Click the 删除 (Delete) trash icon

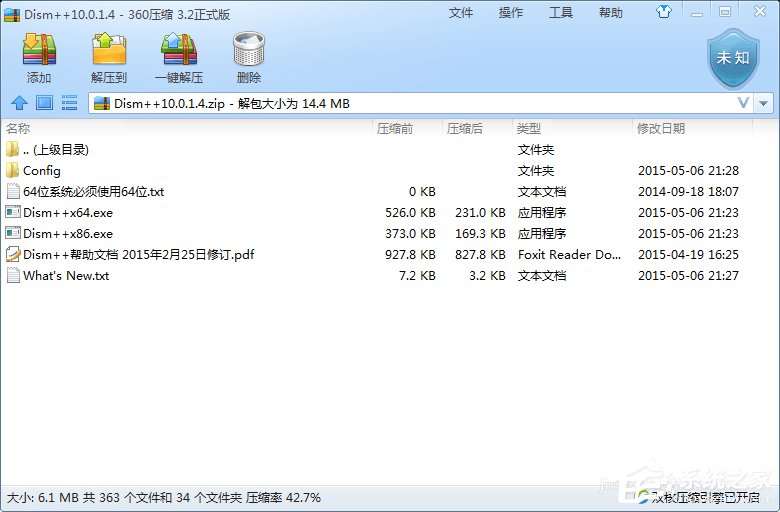(249, 49)
